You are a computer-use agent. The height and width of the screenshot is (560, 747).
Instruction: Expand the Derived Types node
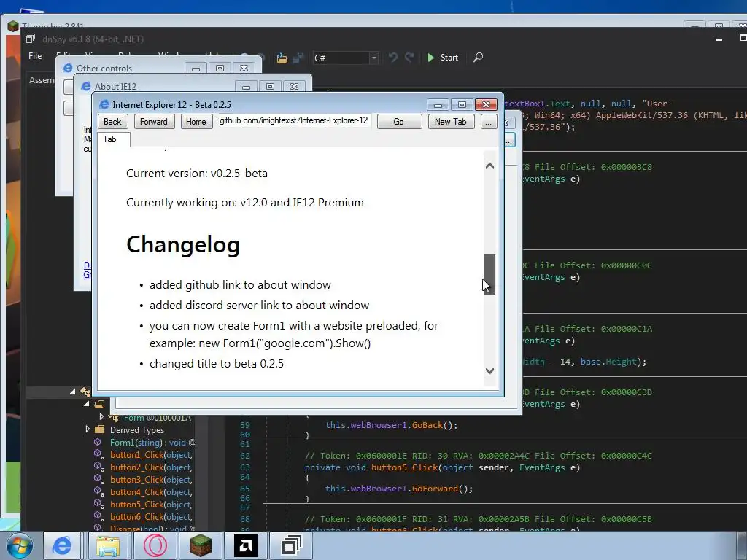(x=88, y=429)
